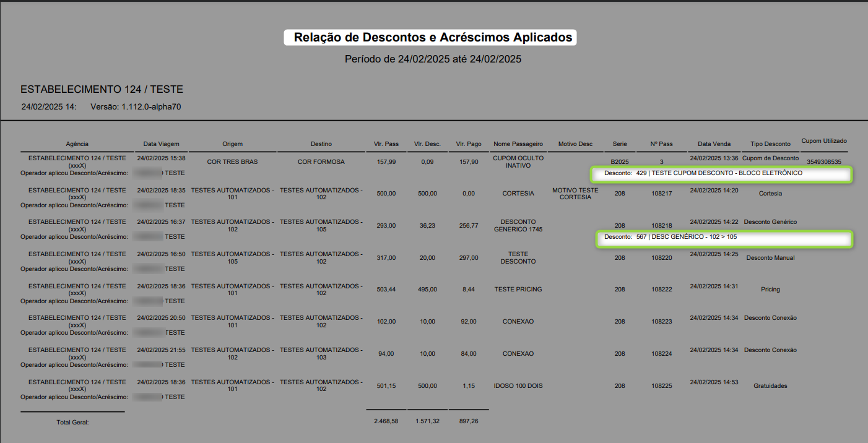
Task: Select passenger name 'TESTE DESCONTO'
Action: 518,257
